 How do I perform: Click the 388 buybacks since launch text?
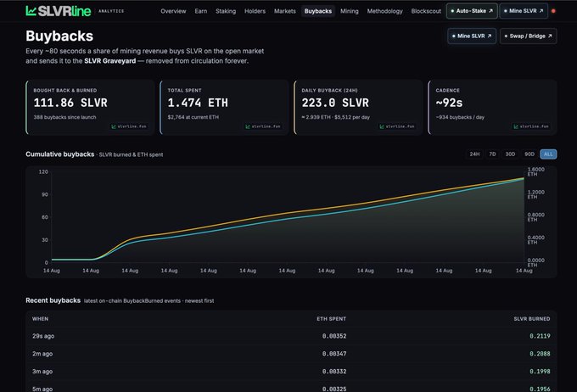pyautogui.click(x=64, y=117)
